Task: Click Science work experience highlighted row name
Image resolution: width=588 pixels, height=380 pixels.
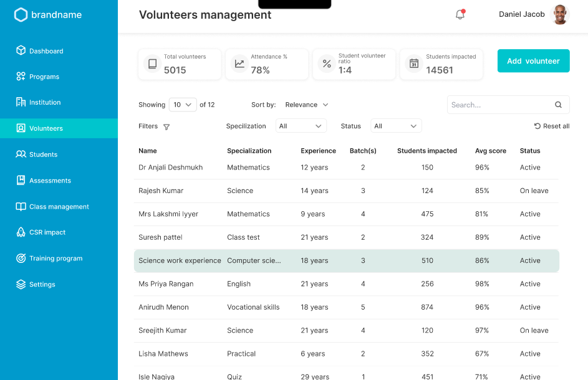Action: [x=180, y=260]
